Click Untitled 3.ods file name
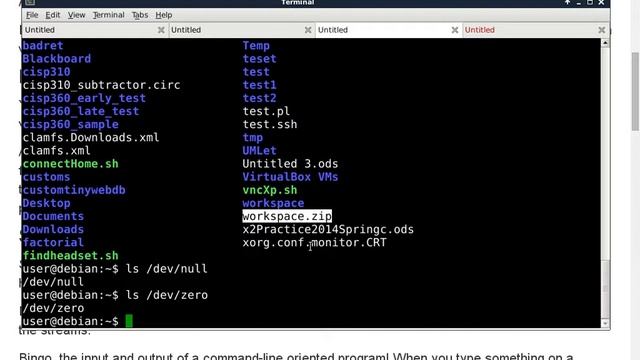 290,164
